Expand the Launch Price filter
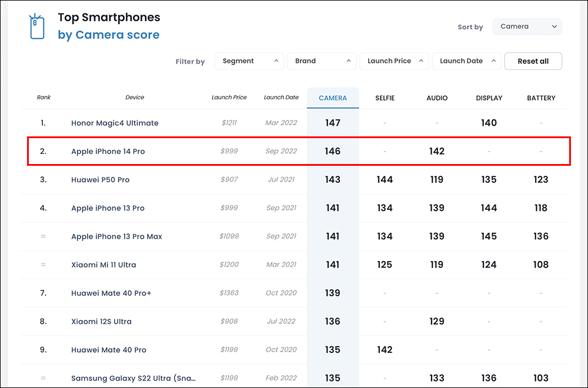This screenshot has width=588, height=388. pos(394,61)
